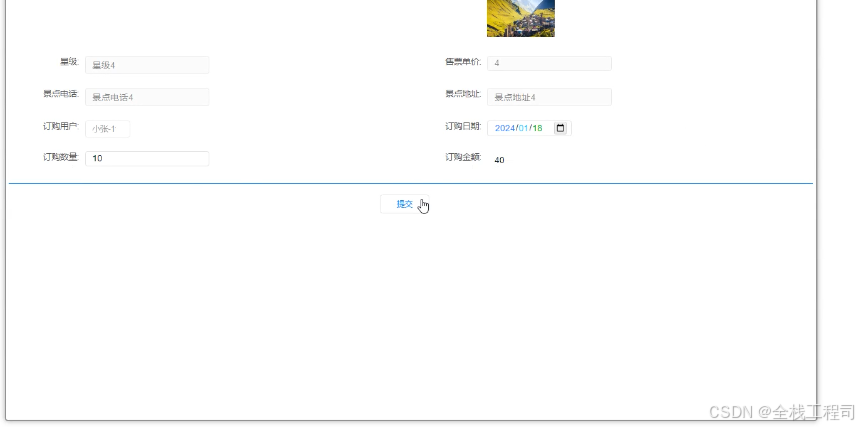The image size is (860, 427).
Task: Open the calendar picker icon in 订购日期
Action: click(560, 128)
